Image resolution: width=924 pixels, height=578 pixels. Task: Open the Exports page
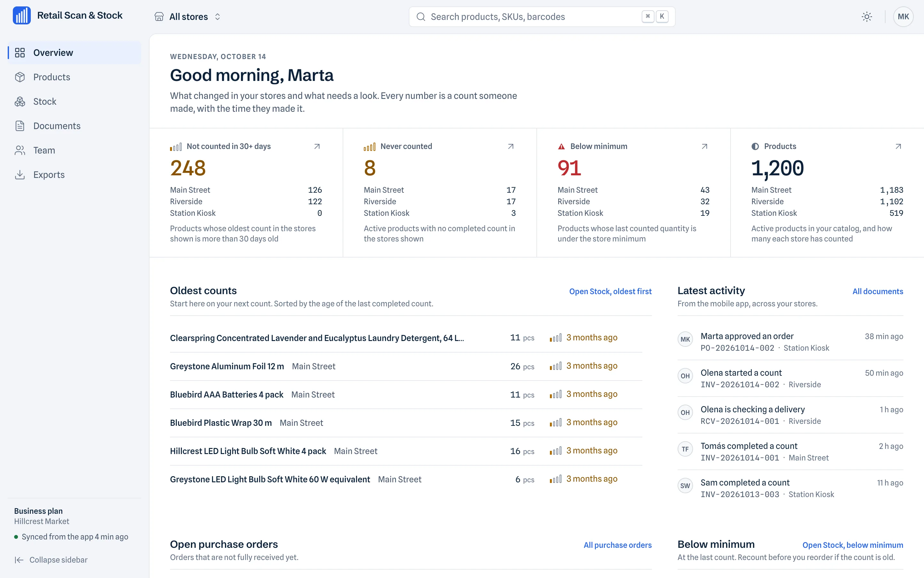[74, 175]
